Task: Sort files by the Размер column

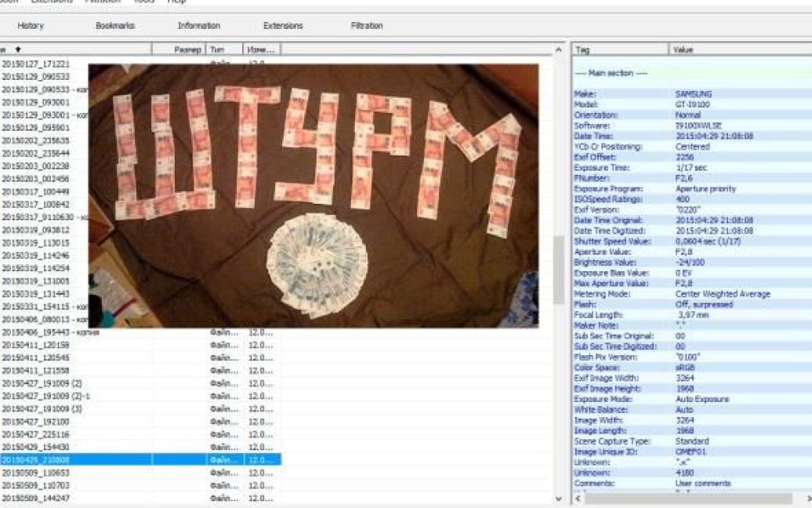Action: click(179, 49)
